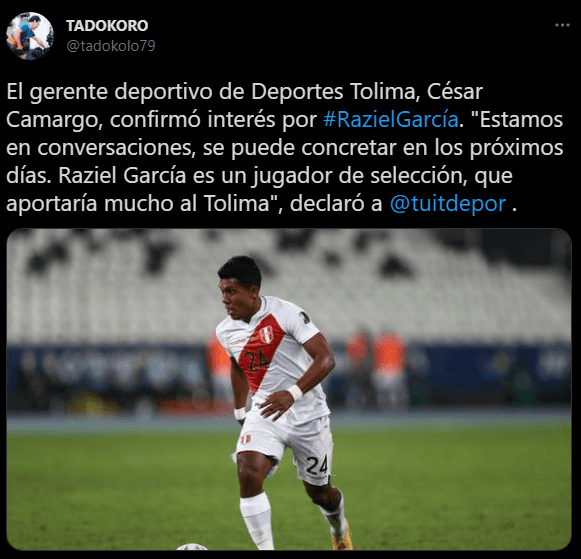Open the @tuitdepor mention
The width and height of the screenshot is (581, 559).
point(448,203)
